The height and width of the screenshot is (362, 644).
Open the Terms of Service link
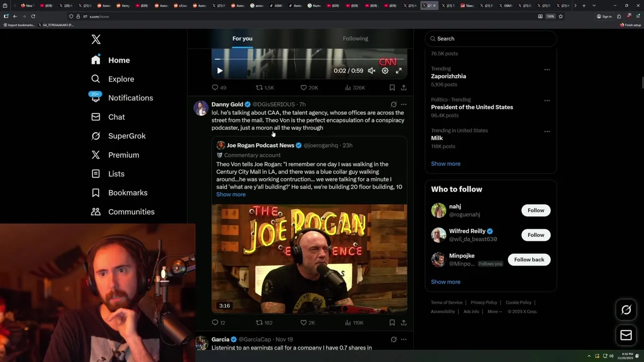tap(446, 303)
